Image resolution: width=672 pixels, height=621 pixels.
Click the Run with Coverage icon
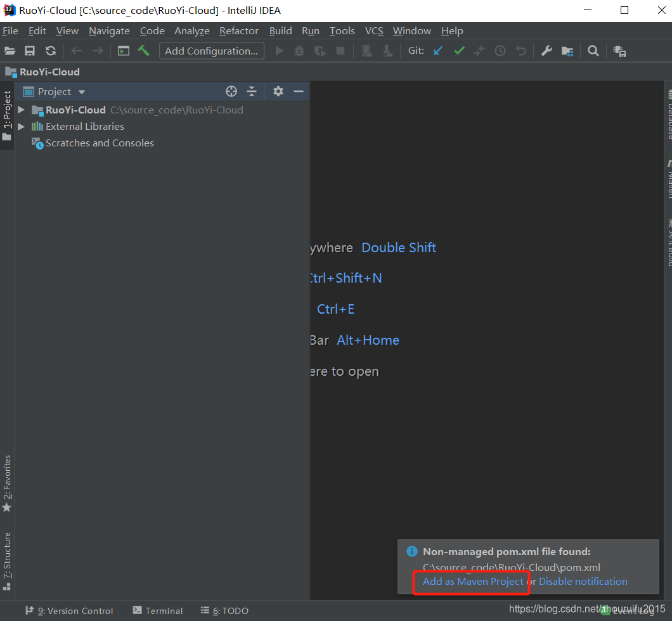tap(320, 51)
